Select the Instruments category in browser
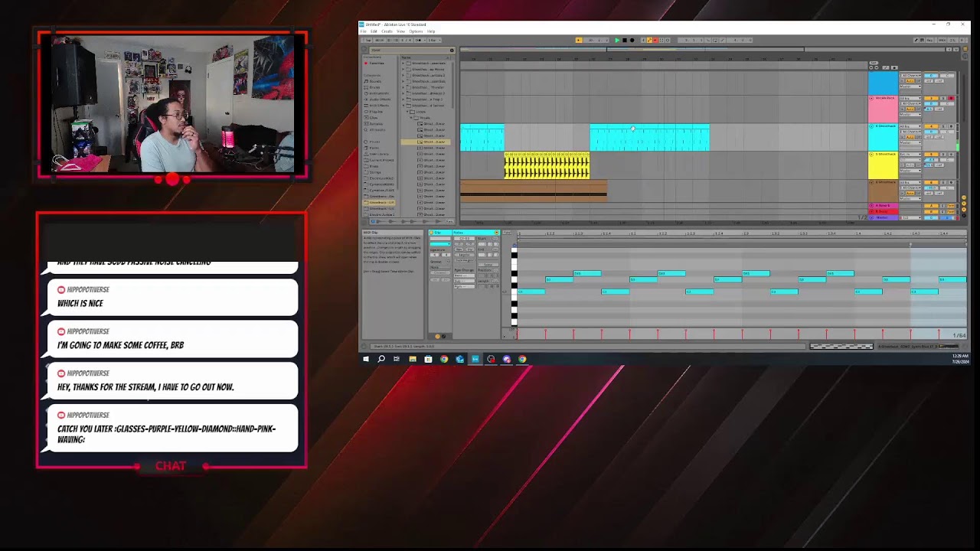980x551 pixels. coord(378,93)
